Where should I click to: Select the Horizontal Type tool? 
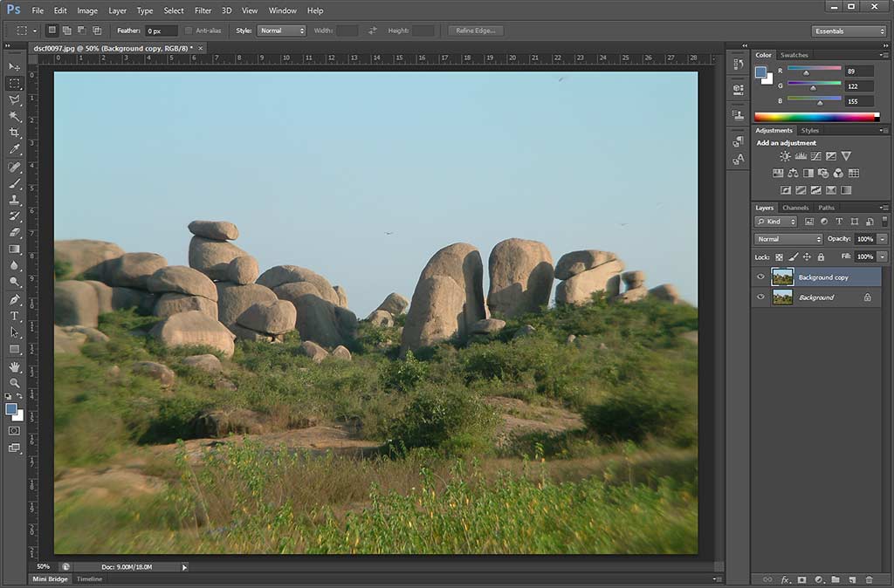(14, 316)
